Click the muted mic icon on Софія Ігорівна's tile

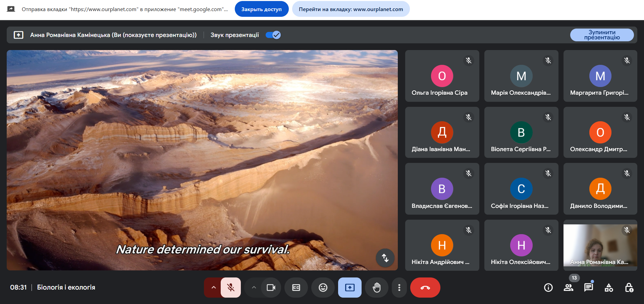coord(548,173)
